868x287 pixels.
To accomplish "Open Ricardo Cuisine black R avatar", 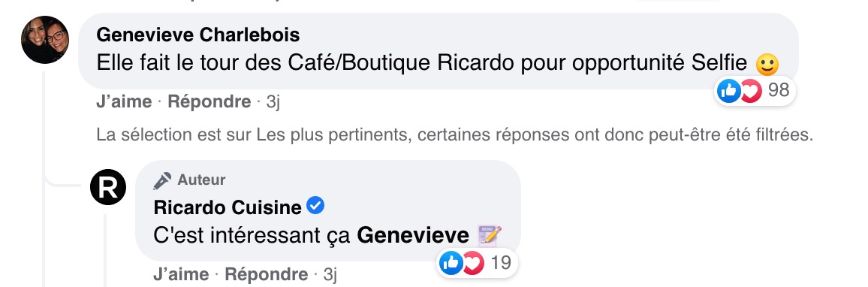I will [108, 187].
